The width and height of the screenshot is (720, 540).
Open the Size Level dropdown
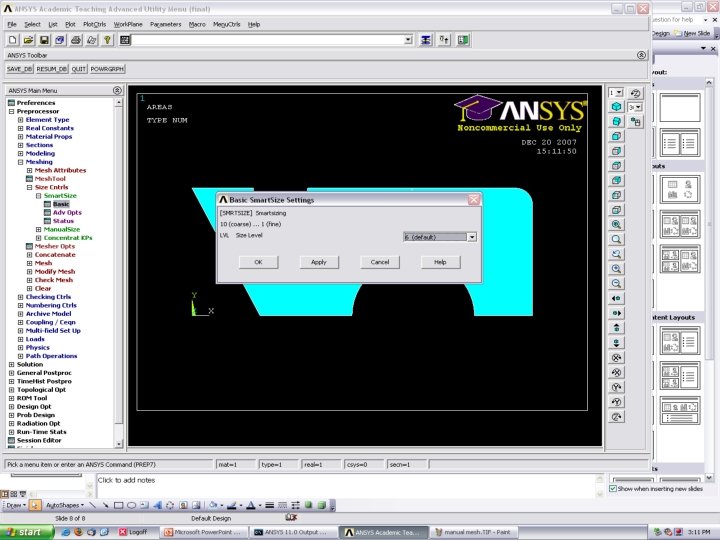(472, 237)
